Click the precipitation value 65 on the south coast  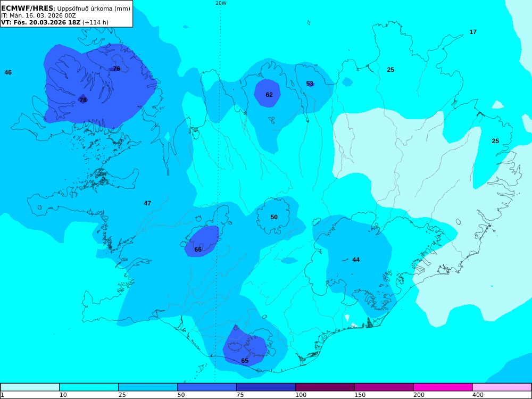tap(245, 361)
